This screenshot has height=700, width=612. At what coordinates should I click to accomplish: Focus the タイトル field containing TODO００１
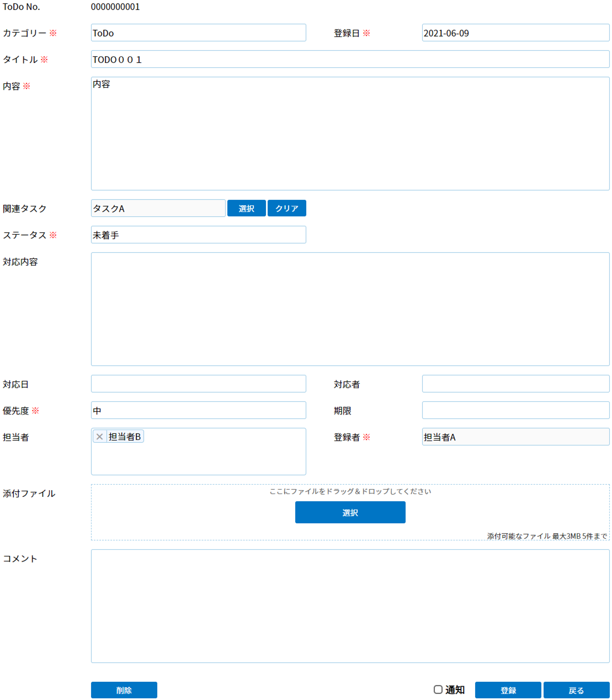point(350,60)
